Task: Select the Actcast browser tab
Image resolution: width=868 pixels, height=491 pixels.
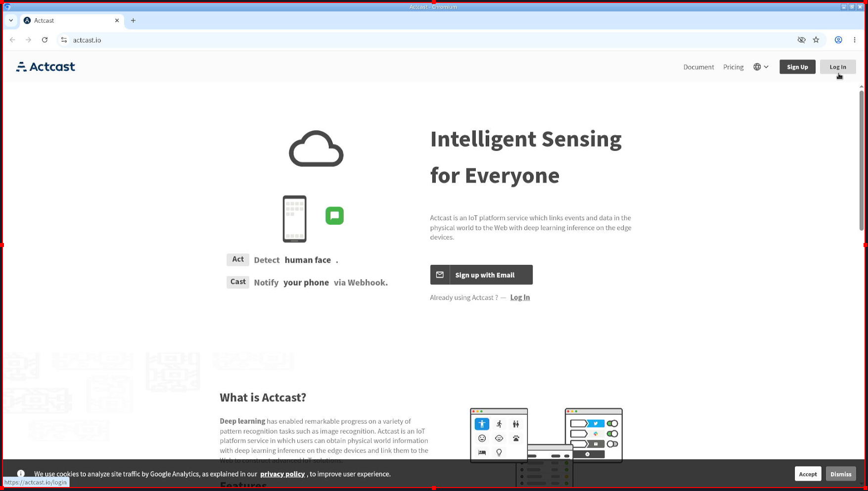Action: [72, 20]
